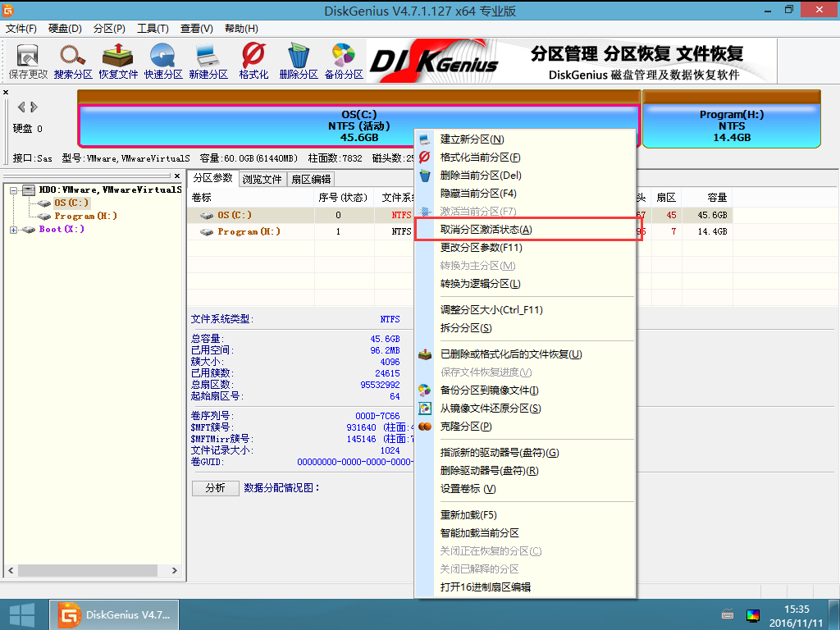Viewport: 840px width, 630px height.
Task: Open the 查看(V) menu
Action: click(x=197, y=29)
